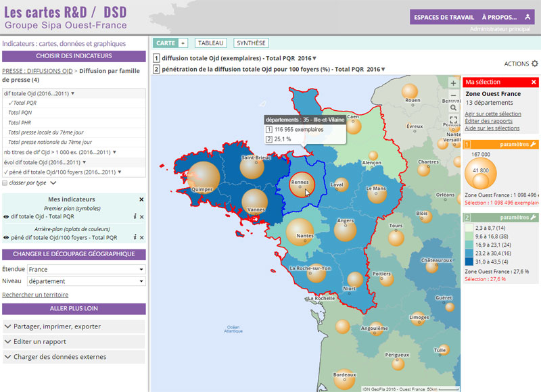Open the user account icon in header
The width and height of the screenshot is (541, 392).
coord(527,17)
